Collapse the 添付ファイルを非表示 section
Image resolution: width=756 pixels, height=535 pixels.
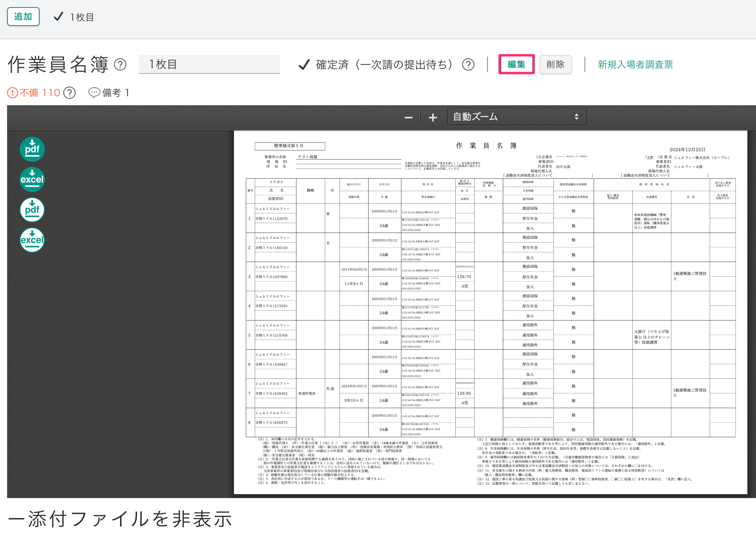[118, 518]
